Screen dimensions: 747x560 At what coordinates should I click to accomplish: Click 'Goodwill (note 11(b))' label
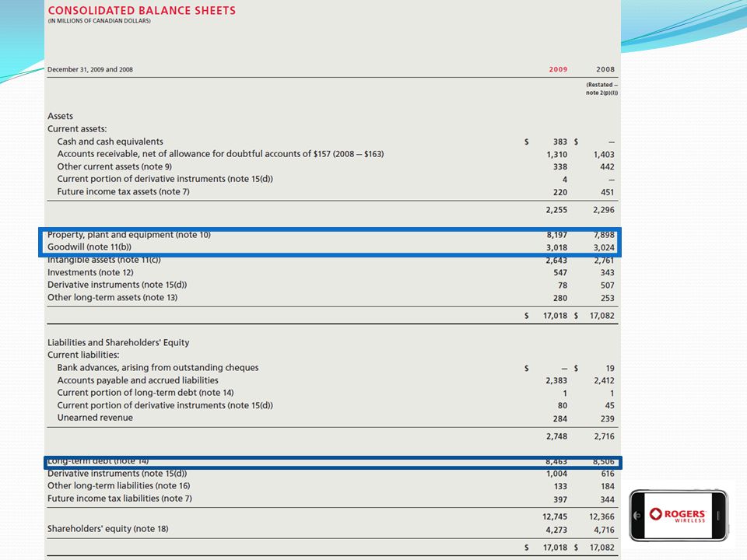click(89, 247)
